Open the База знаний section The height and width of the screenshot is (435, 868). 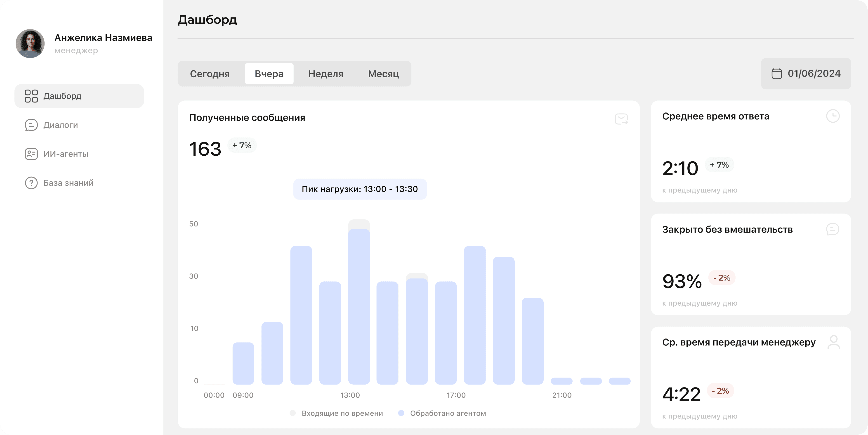(68, 183)
